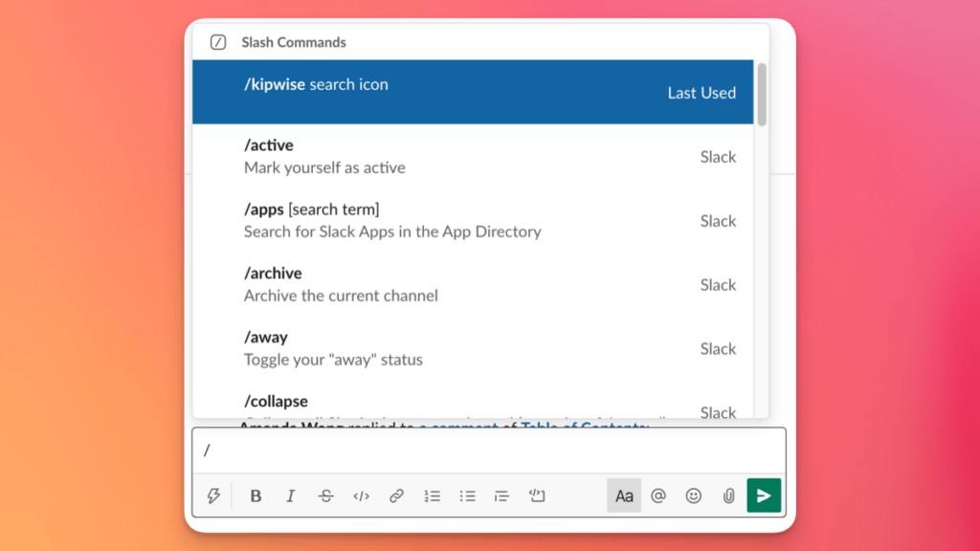Create an ordered list

(x=432, y=496)
